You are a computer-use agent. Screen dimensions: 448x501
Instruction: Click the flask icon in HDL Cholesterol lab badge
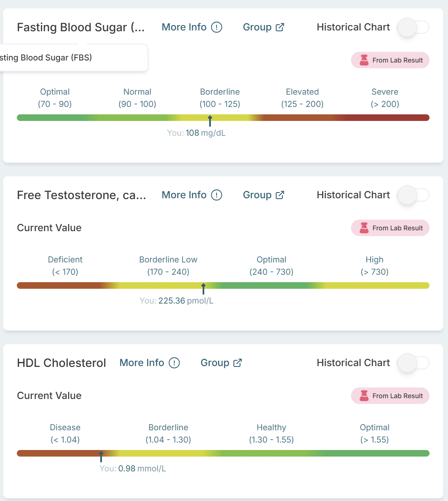(364, 396)
